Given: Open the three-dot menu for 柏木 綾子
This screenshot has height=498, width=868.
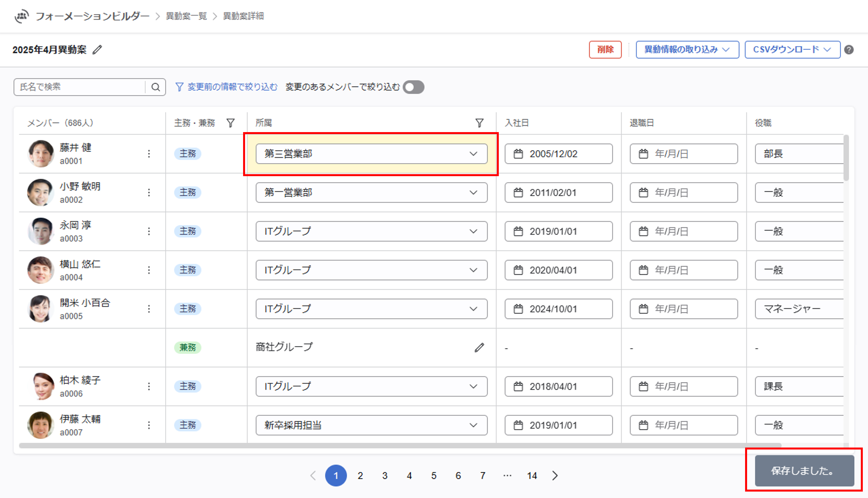Looking at the screenshot, I should (x=149, y=386).
